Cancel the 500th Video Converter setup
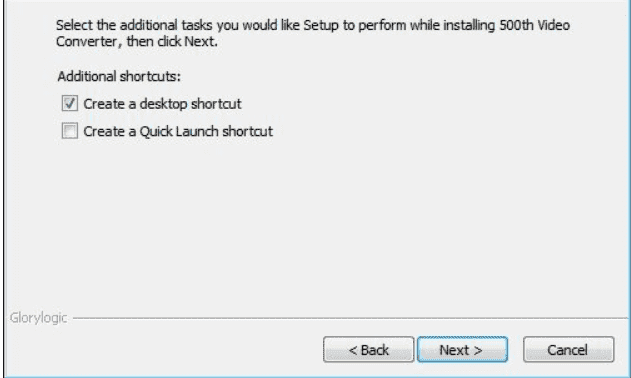 click(569, 349)
